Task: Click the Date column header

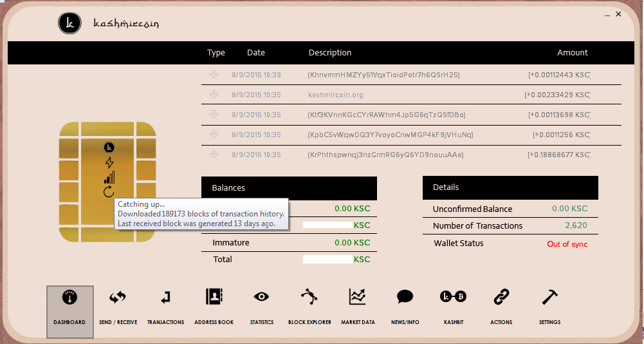Action: [256, 53]
